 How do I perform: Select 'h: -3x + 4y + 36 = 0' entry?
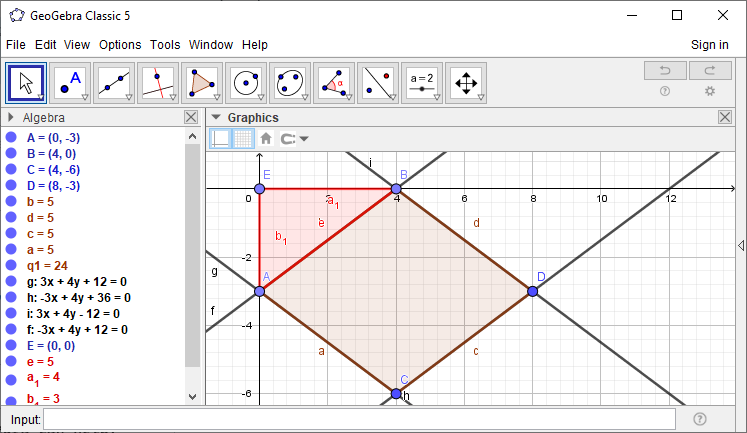[x=79, y=298]
